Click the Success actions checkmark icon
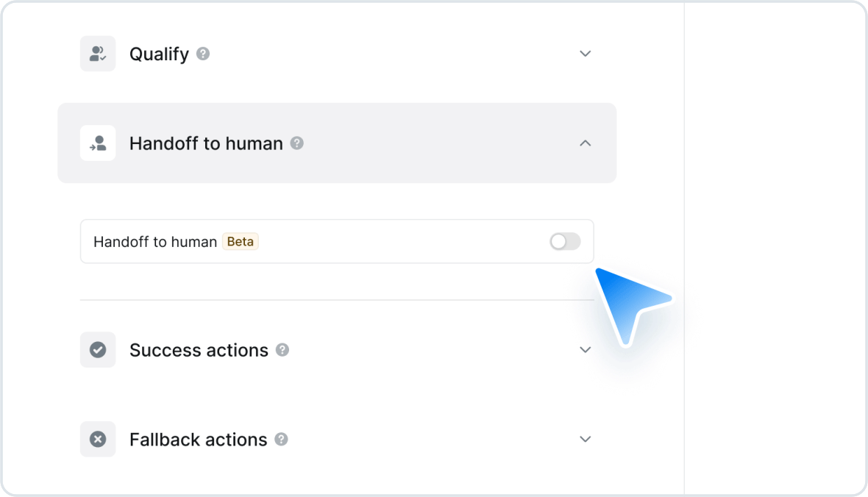 click(98, 350)
